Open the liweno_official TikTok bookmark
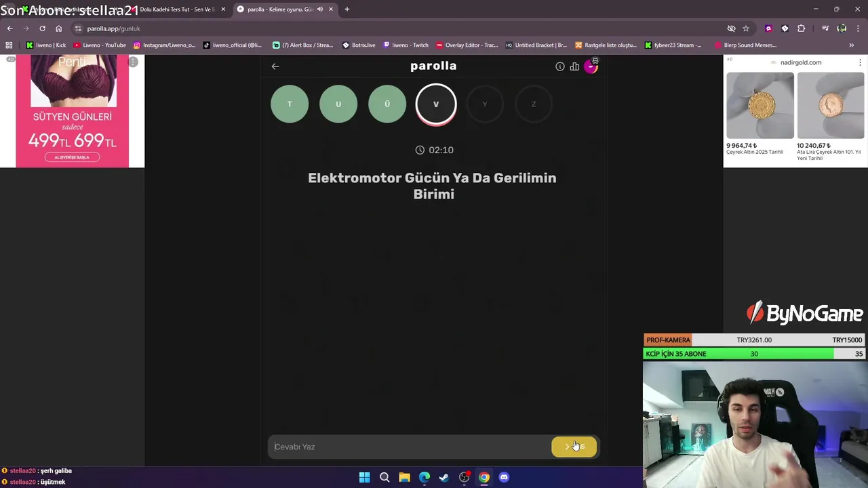This screenshot has width=868, height=488. (233, 45)
